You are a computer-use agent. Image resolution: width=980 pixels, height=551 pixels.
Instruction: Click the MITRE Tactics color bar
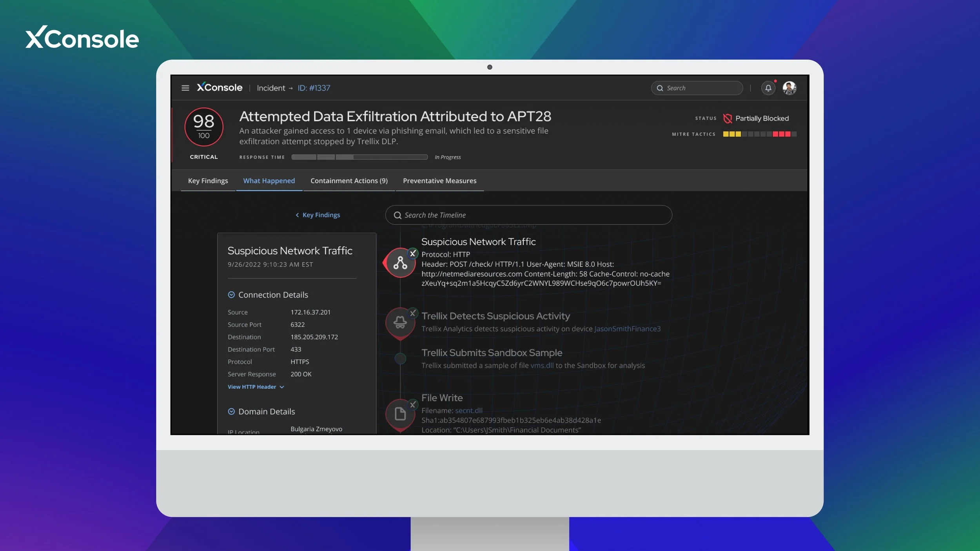(759, 134)
